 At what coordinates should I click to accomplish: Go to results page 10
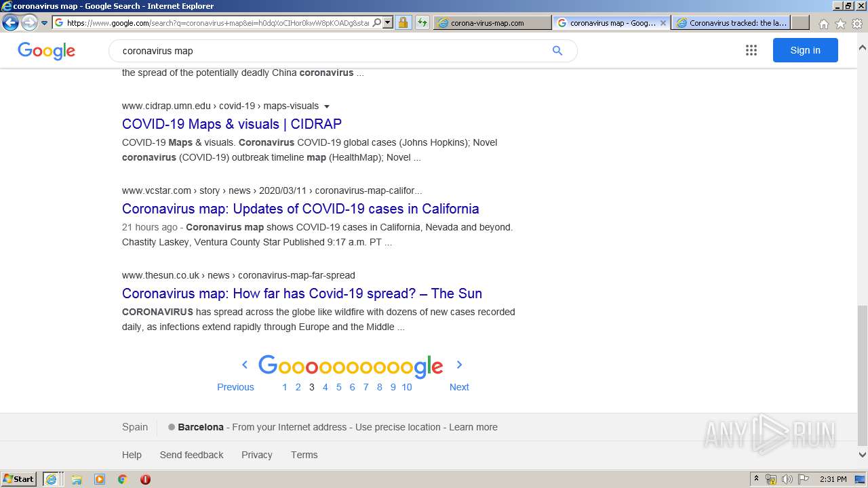click(x=407, y=387)
